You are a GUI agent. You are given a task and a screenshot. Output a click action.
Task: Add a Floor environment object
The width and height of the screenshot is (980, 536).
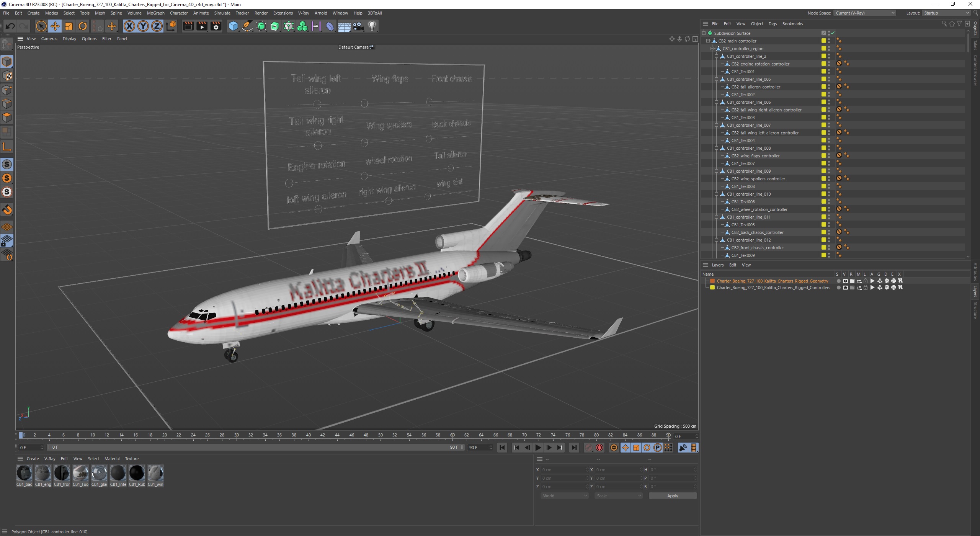tap(344, 26)
